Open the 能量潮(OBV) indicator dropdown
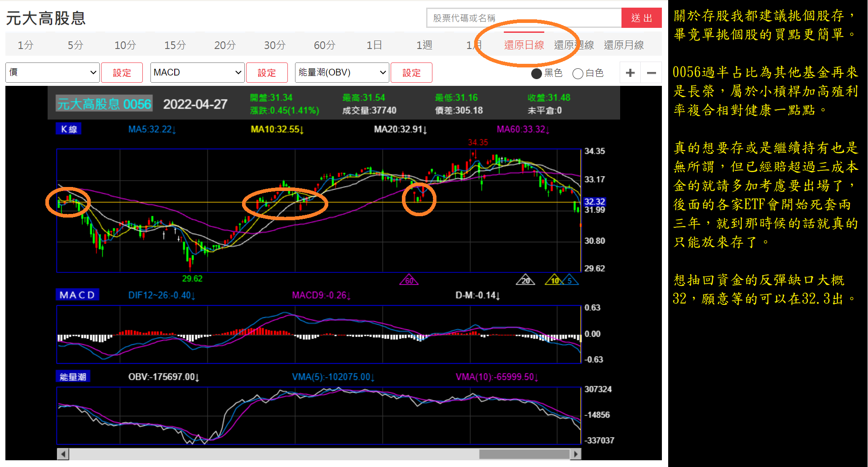The height and width of the screenshot is (467, 868). tap(342, 72)
